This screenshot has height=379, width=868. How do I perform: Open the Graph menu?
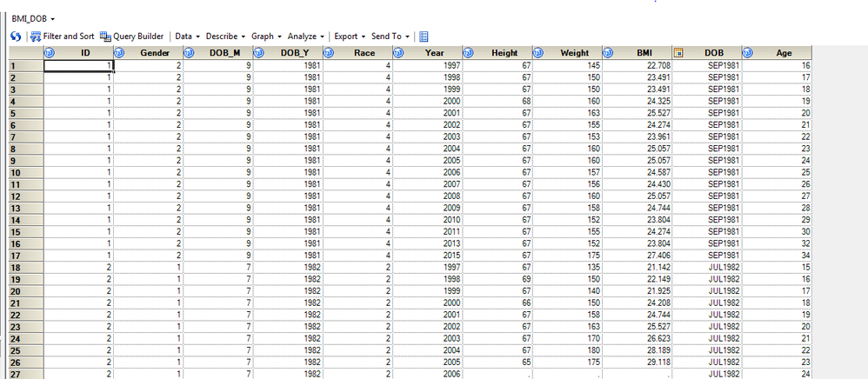(266, 37)
